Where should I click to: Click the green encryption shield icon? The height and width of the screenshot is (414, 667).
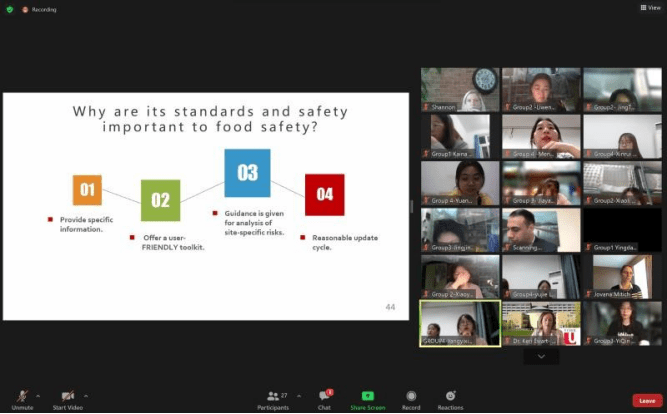(x=9, y=9)
